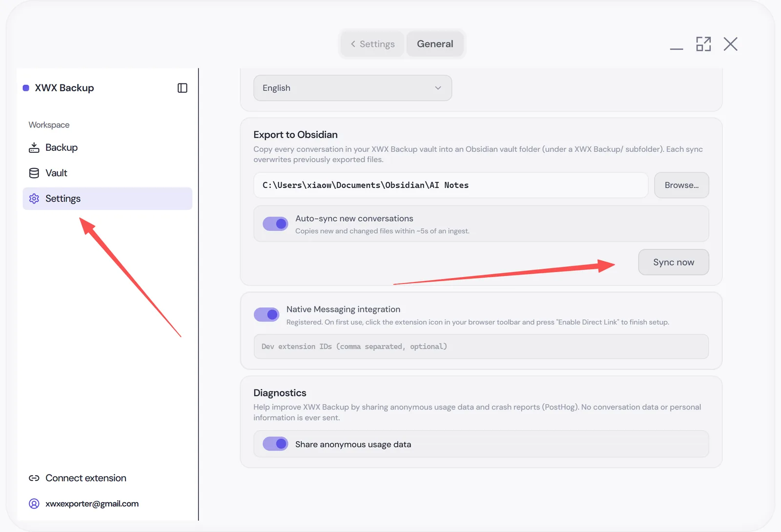The image size is (781, 532).
Task: Click Browse… to choose folder
Action: point(681,185)
